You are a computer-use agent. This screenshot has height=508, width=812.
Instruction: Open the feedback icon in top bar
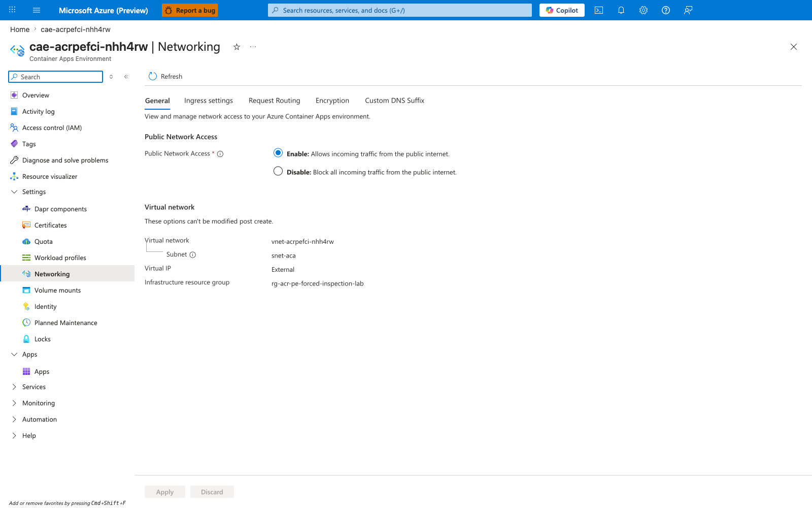688,10
